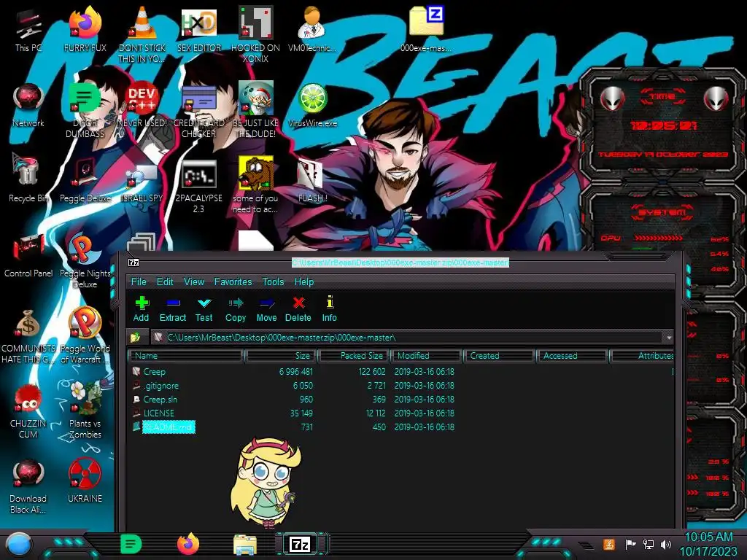Click the volume speaker tray icon

(665, 544)
